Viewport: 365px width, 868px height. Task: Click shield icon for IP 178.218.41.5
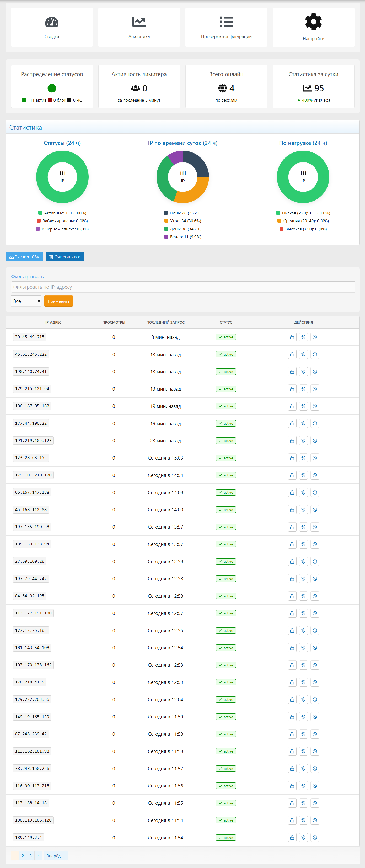303,682
